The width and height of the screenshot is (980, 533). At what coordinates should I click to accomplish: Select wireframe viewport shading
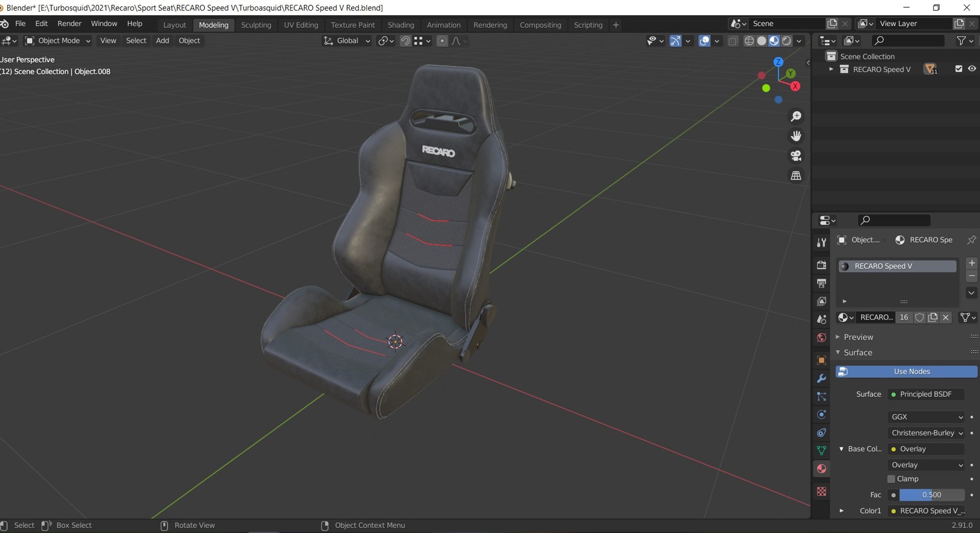point(749,41)
